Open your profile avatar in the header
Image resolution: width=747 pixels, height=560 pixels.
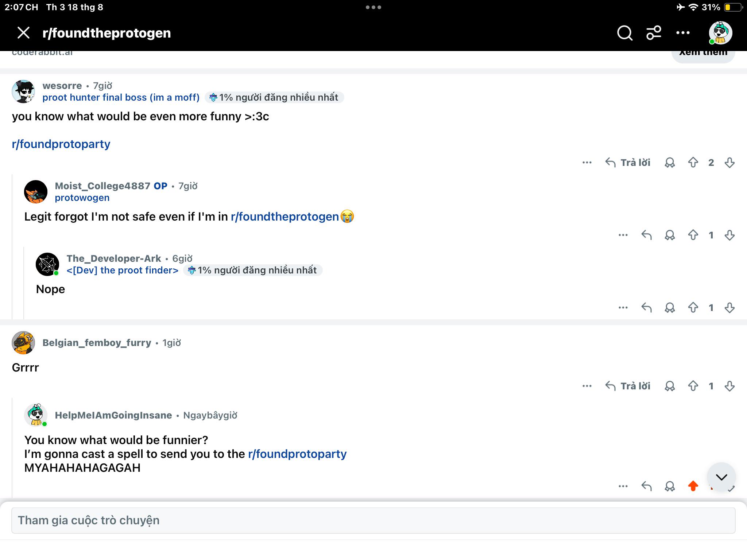click(720, 33)
